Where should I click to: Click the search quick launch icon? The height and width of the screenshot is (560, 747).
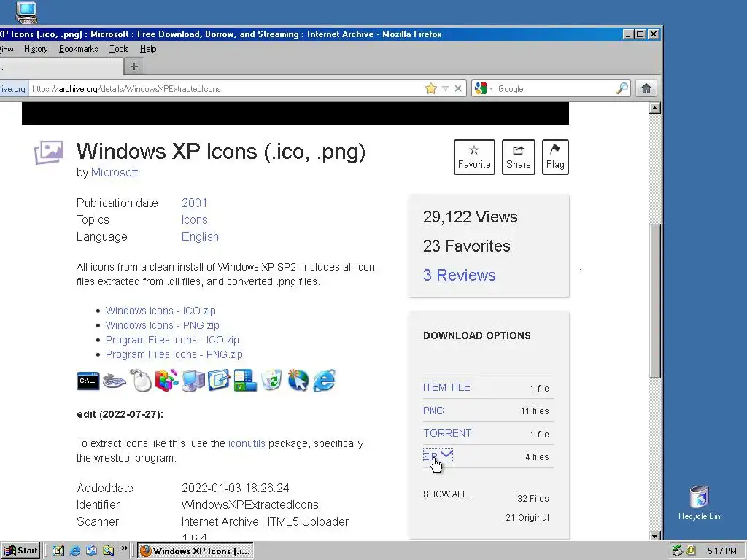pyautogui.click(x=108, y=551)
